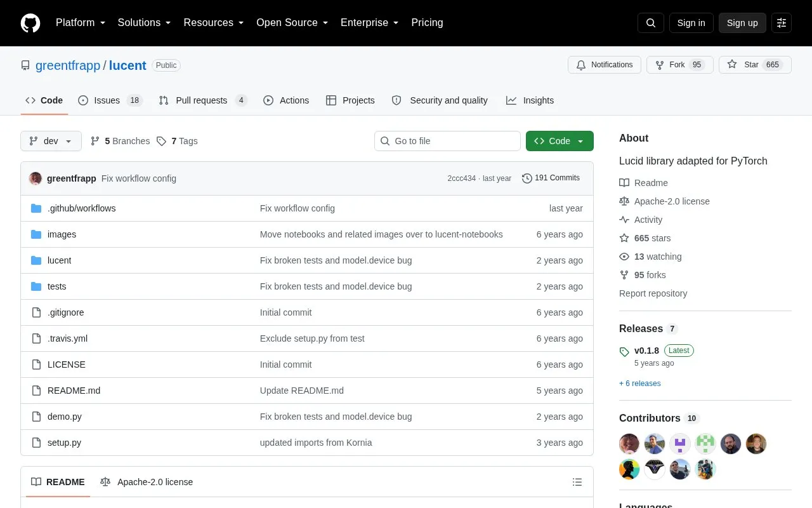Open the Solutions navigation menu

(145, 23)
